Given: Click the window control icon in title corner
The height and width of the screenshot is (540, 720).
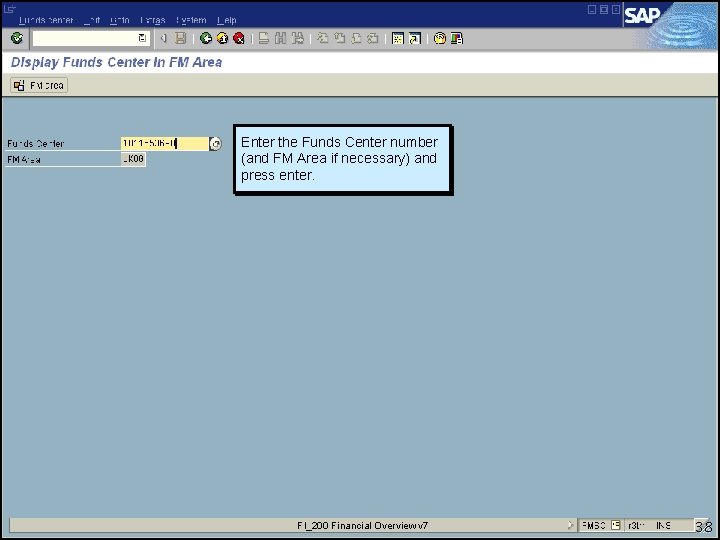Looking at the screenshot, I should [x=9, y=9].
